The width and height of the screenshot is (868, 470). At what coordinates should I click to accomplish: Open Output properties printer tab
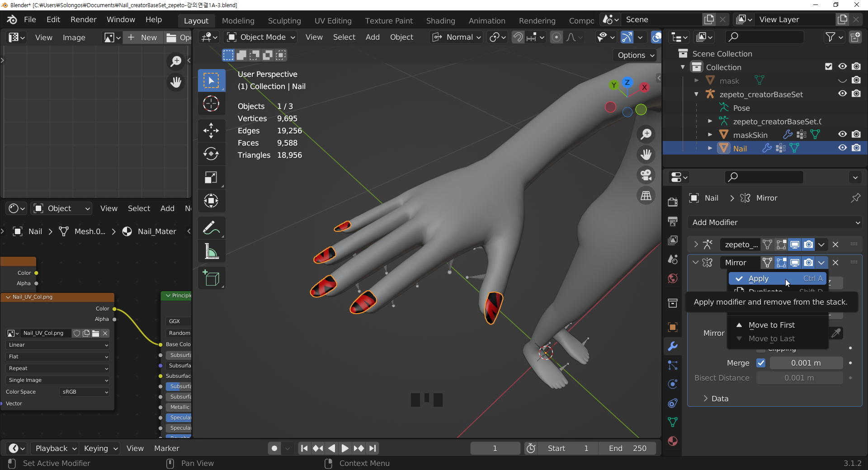click(x=673, y=221)
